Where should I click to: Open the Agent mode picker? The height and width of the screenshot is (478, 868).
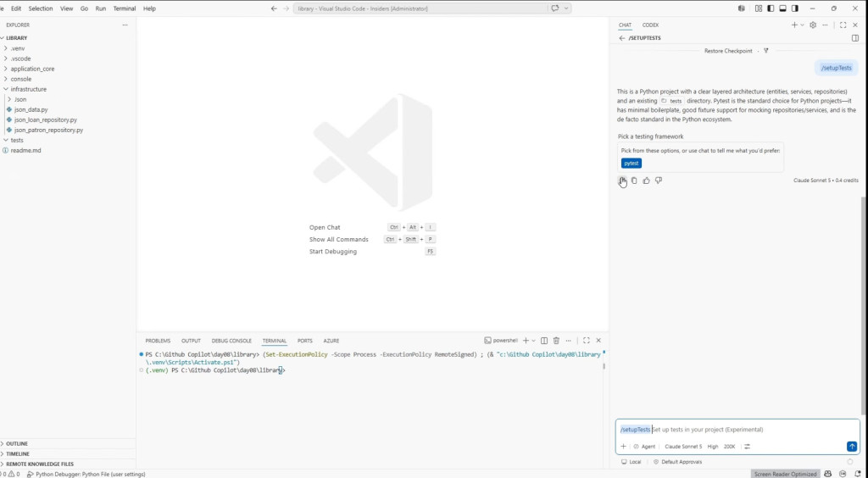[644, 447]
